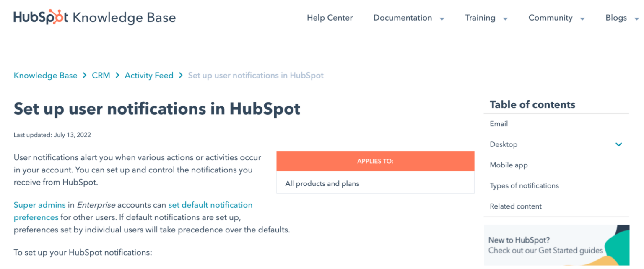Viewport: 644px width, 269px height.
Task: Jump to the Related content section
Action: tap(515, 206)
